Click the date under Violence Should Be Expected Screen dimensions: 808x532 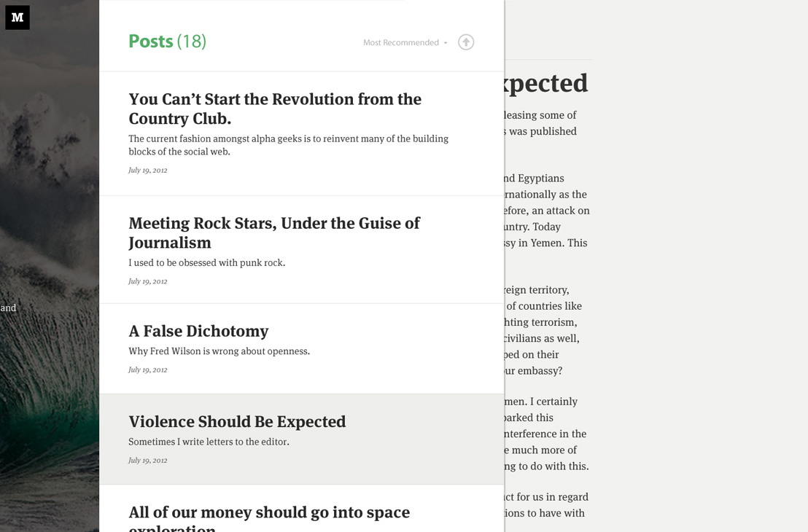coord(148,461)
